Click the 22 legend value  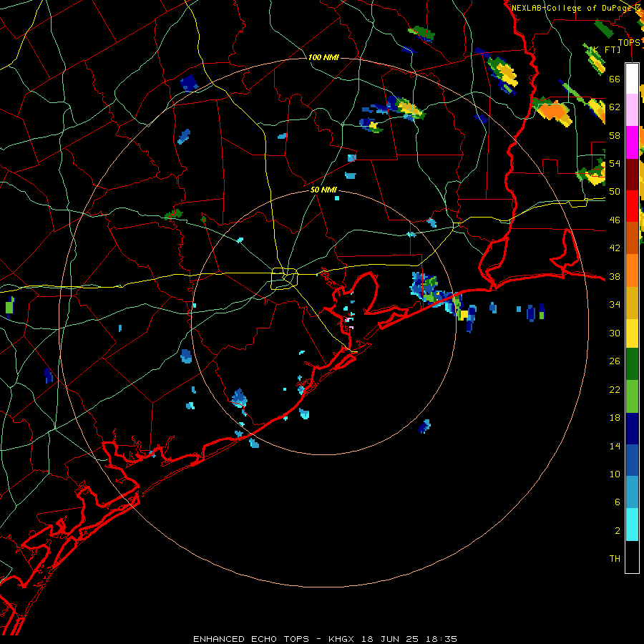click(615, 389)
